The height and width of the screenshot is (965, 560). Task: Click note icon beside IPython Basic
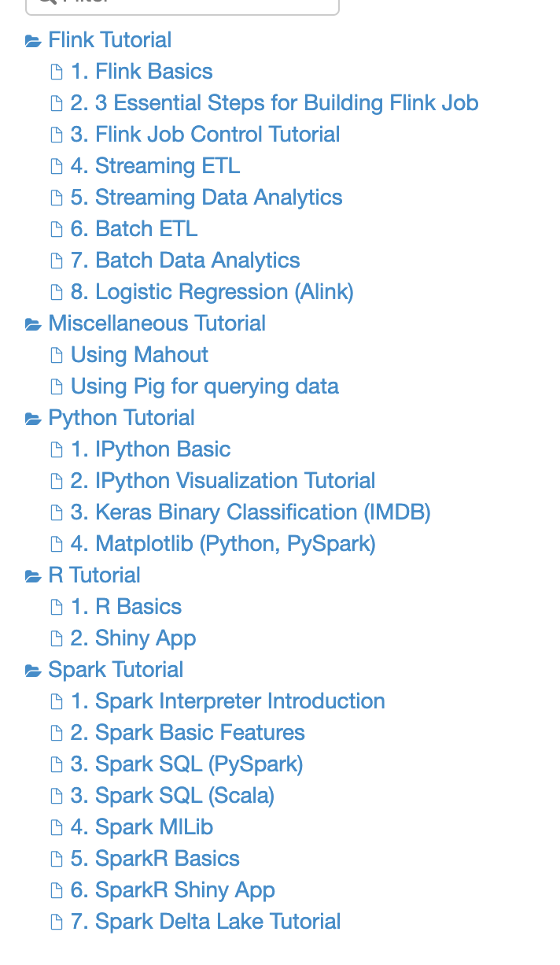[57, 449]
